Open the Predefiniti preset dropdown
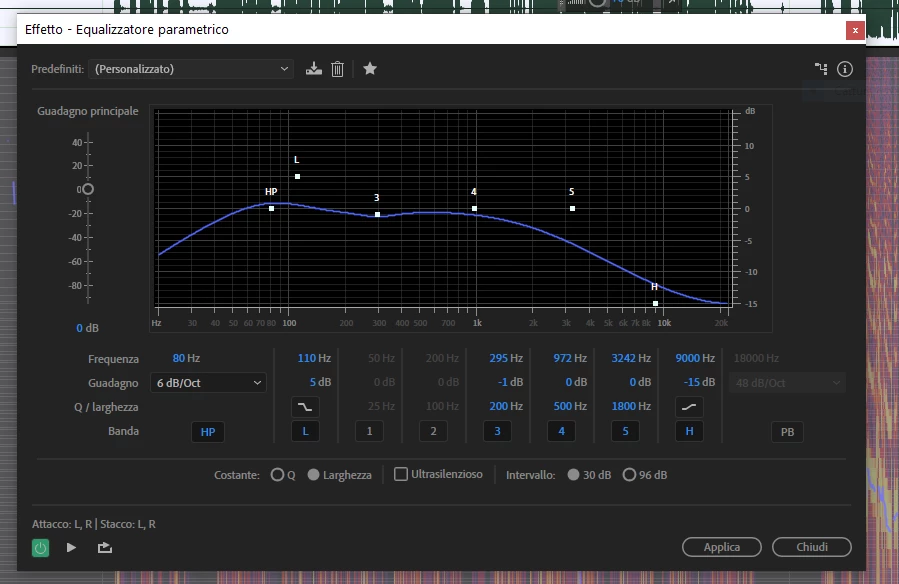 (x=191, y=69)
